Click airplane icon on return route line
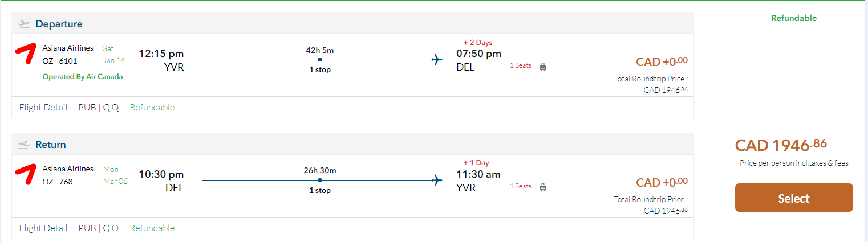This screenshot has height=242, width=868. [437, 181]
